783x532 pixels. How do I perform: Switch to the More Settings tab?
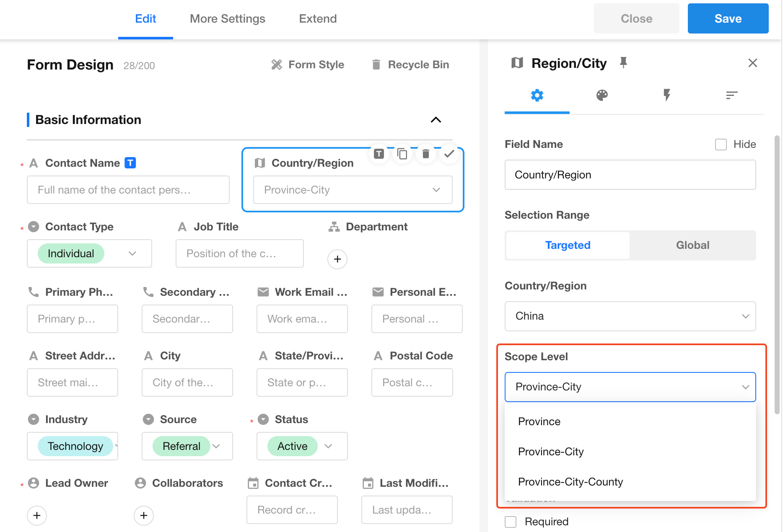click(x=227, y=19)
